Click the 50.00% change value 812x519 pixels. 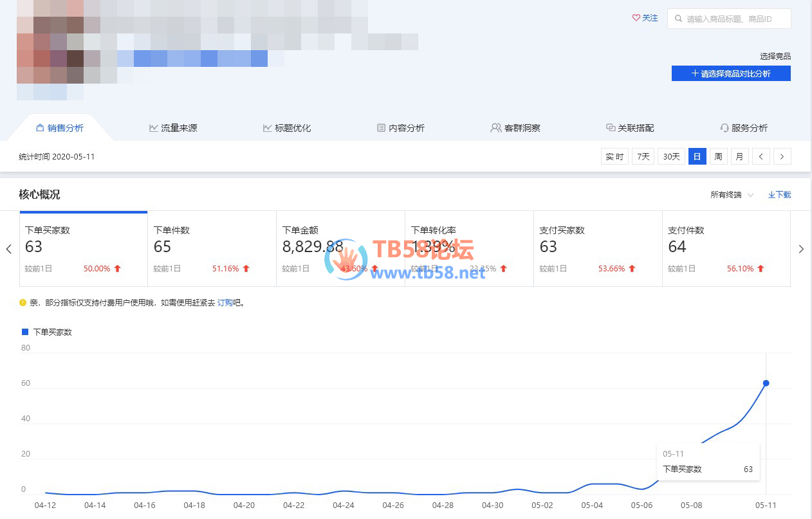click(97, 269)
